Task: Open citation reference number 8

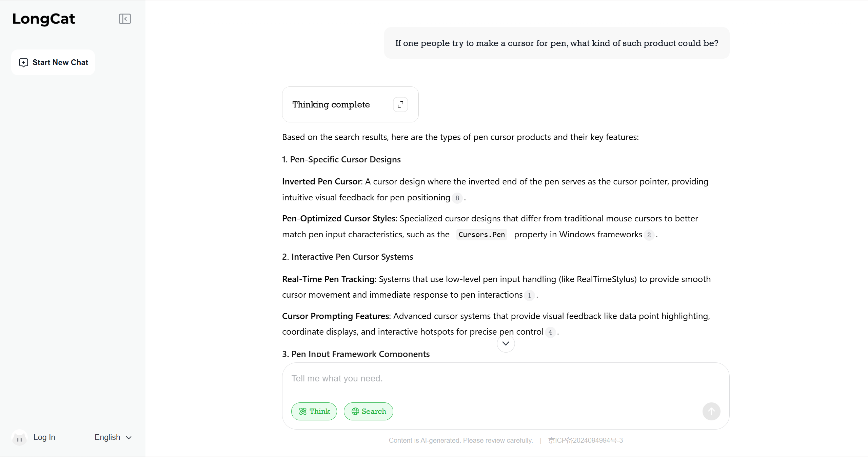Action: point(457,198)
